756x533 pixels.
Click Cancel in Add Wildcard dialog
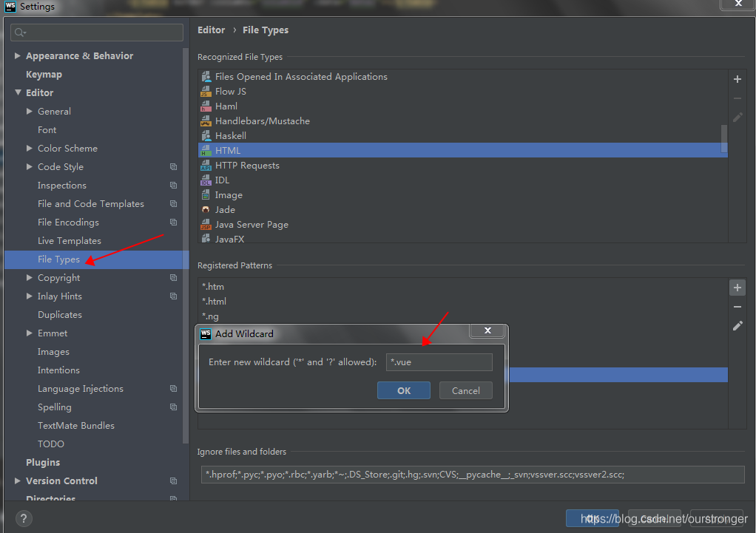(x=466, y=390)
